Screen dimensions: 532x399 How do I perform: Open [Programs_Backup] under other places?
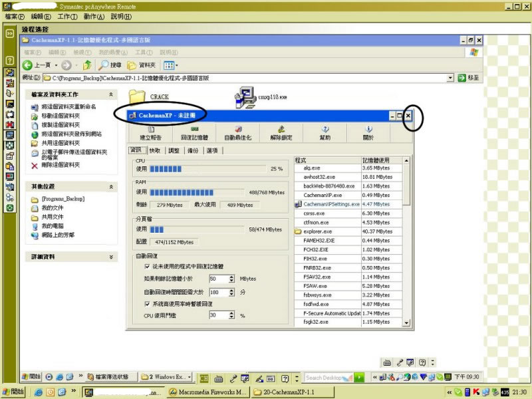pos(63,198)
